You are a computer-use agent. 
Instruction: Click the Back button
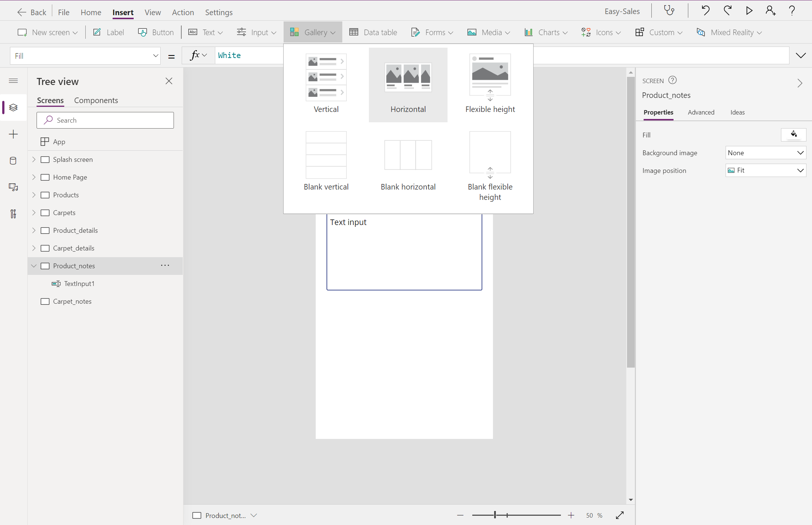[32, 12]
